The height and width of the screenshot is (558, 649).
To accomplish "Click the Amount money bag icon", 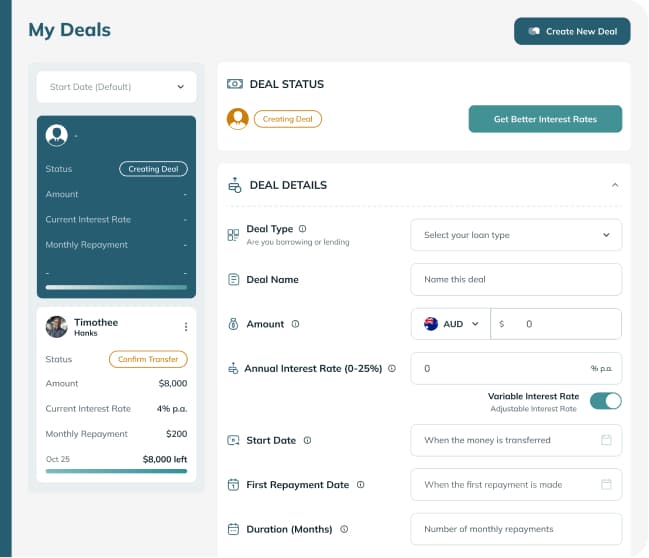I will click(233, 324).
